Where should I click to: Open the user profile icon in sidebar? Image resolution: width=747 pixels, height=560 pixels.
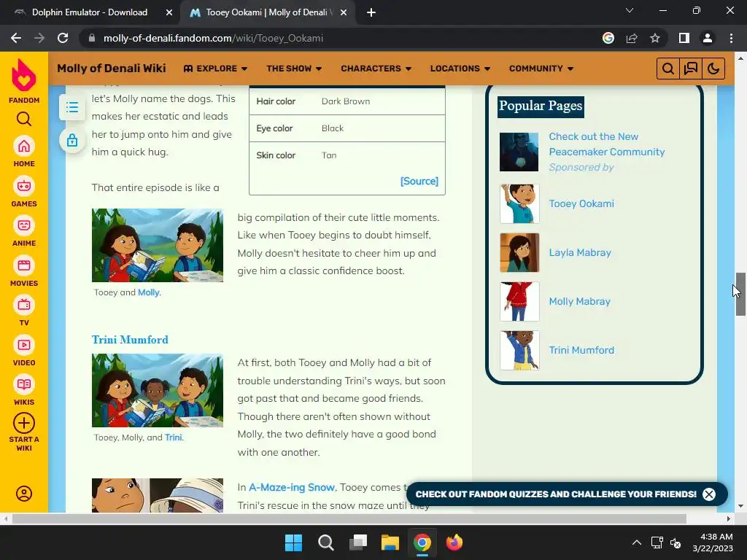coord(24,494)
